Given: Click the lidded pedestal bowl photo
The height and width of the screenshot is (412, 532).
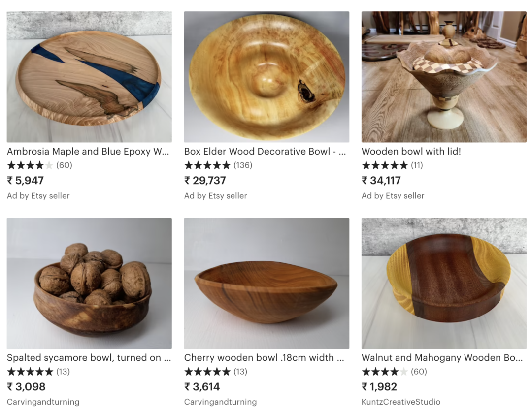Looking at the screenshot, I should pos(443,75).
